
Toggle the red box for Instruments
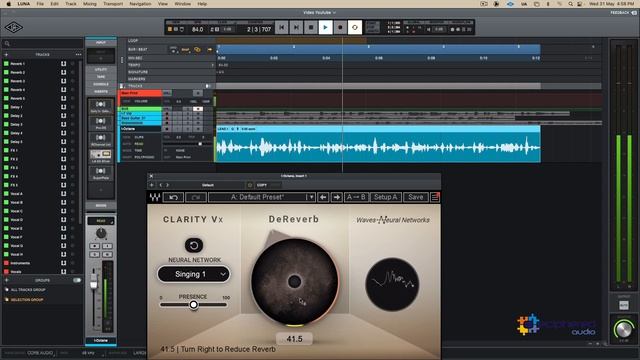point(6,263)
